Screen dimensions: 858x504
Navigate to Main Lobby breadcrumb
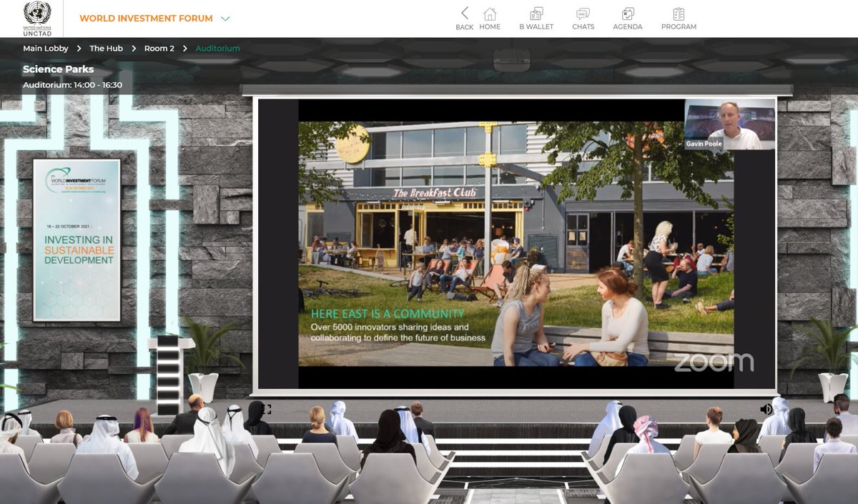[x=46, y=49]
